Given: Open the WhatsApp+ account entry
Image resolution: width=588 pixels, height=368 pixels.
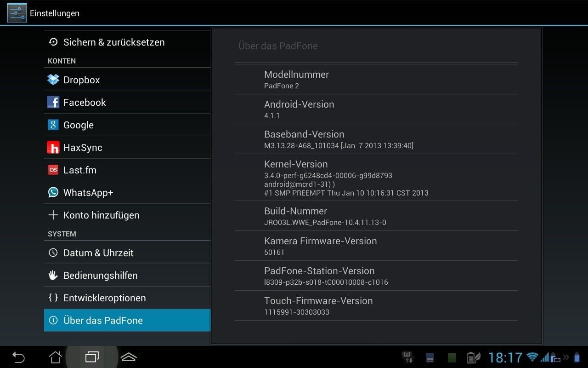Looking at the screenshot, I should click(127, 192).
